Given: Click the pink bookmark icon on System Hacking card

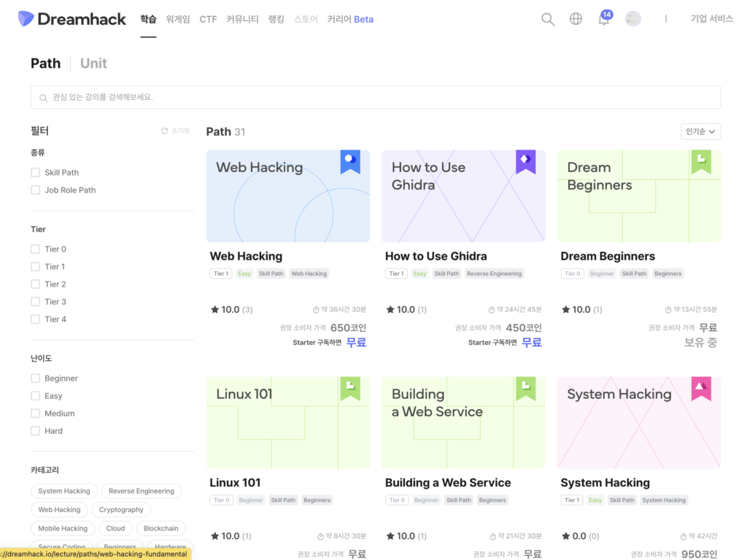Looking at the screenshot, I should pos(701,389).
